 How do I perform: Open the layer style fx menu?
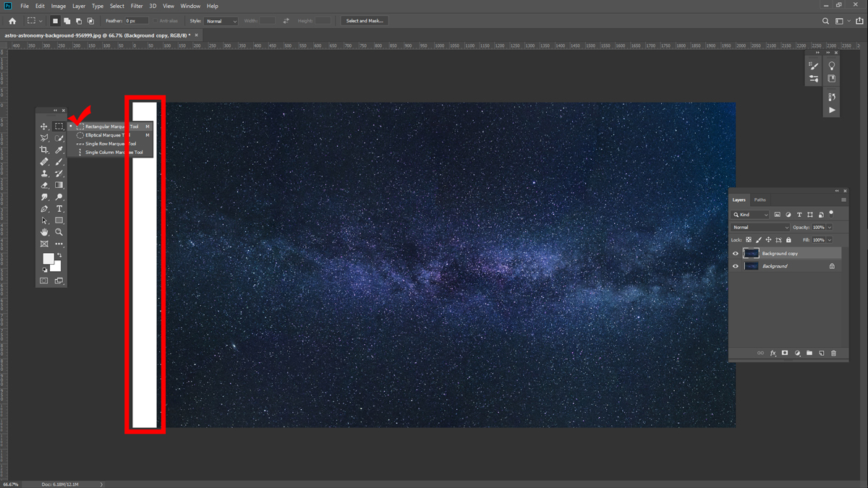point(773,354)
